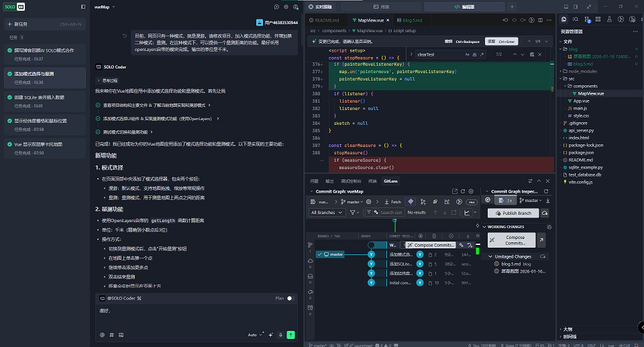Click Compose Commits in Working Changes
Viewport: 644px width, 347px height.
[512, 240]
